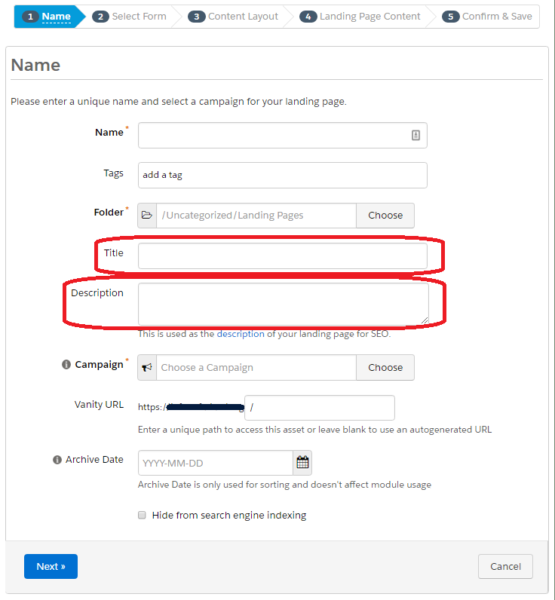Image resolution: width=555 pixels, height=600 pixels.
Task: Open the Archive Date calendar picker
Action: coord(302,462)
